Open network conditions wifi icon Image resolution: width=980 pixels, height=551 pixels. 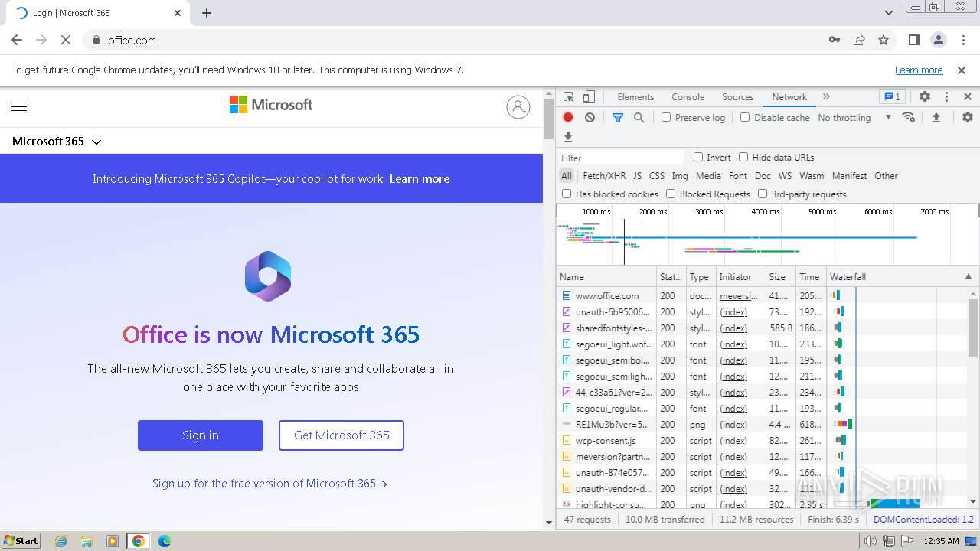[909, 118]
